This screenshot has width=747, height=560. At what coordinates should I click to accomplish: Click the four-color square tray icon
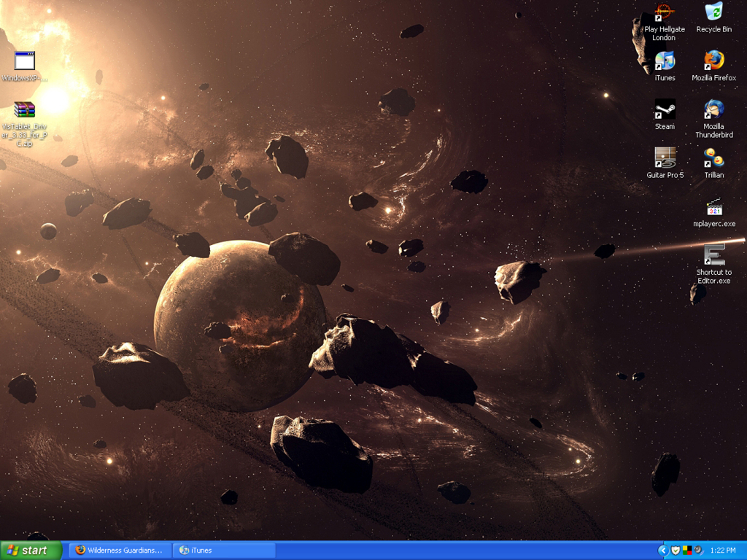687,551
